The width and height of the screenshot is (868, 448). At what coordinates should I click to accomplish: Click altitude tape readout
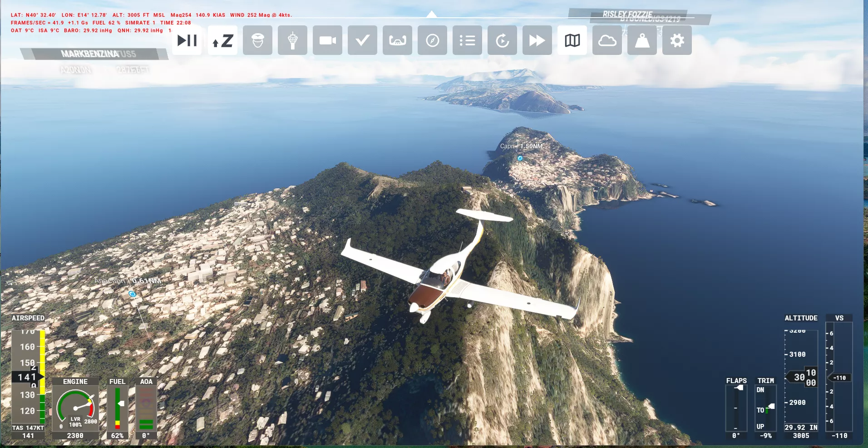801,377
